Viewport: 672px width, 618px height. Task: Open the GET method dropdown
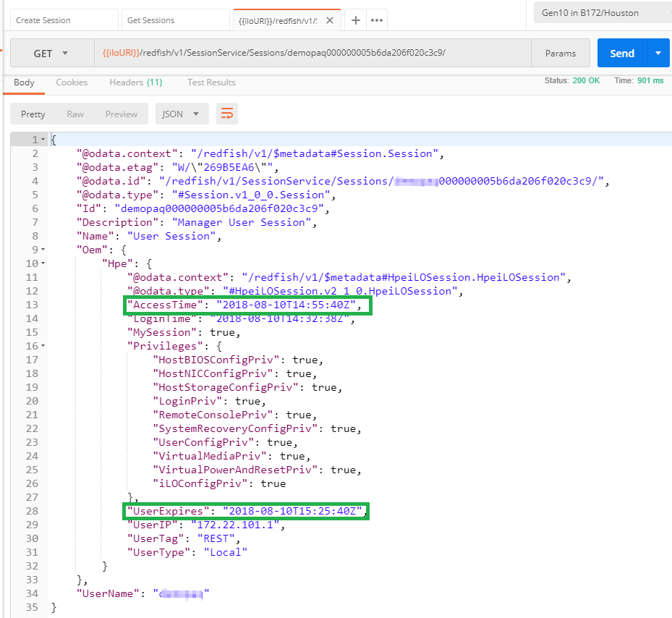(x=51, y=53)
